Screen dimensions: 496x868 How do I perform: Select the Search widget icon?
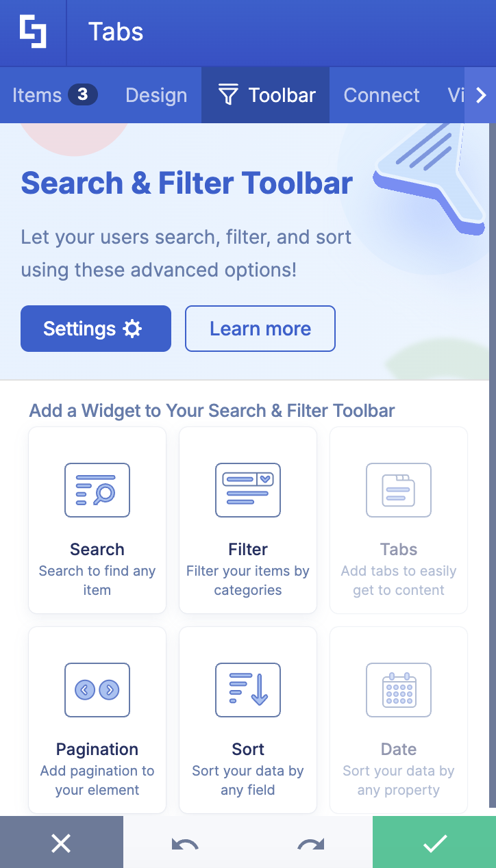coord(97,490)
